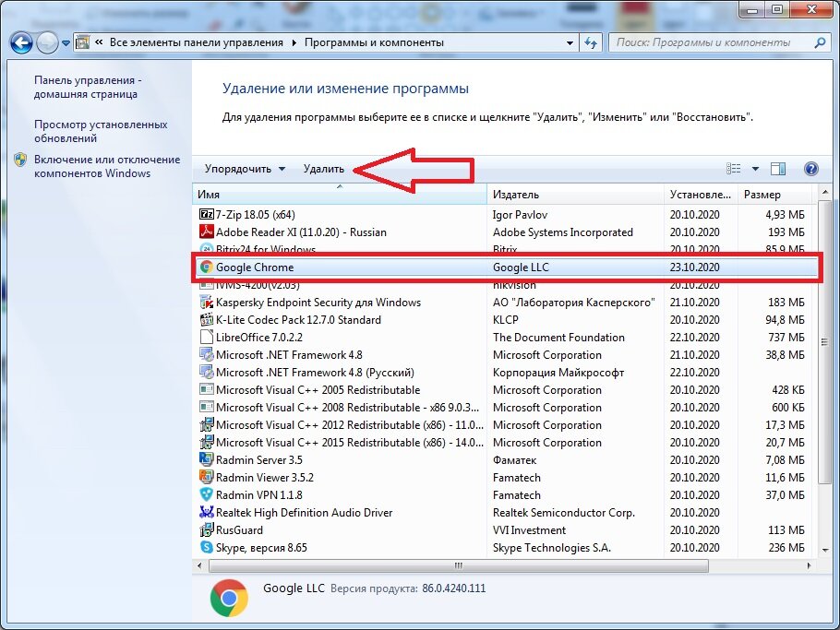The width and height of the screenshot is (840, 630).
Task: Click the Программы и компоненты breadcrumb
Action: [374, 42]
